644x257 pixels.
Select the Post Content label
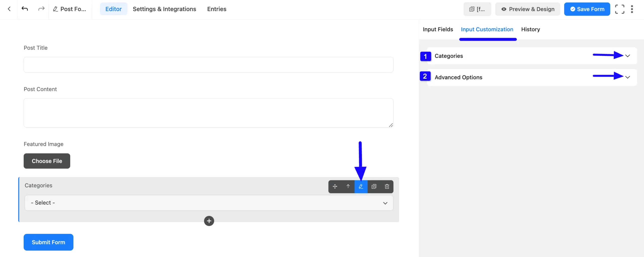point(40,89)
